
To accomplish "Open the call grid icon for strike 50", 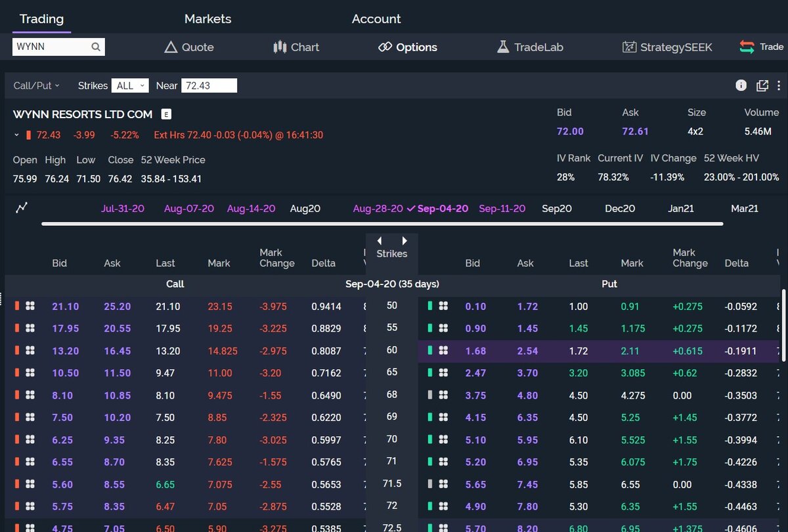I will tap(30, 306).
